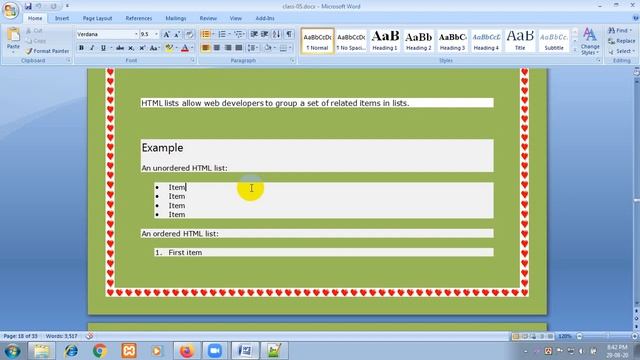Open Firefox from the taskbar
The height and width of the screenshot is (360, 640).
[x=187, y=351]
